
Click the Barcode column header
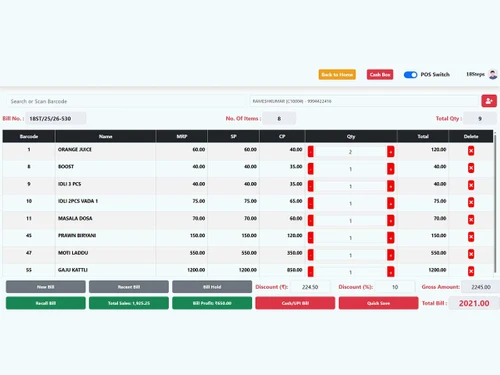[29, 136]
